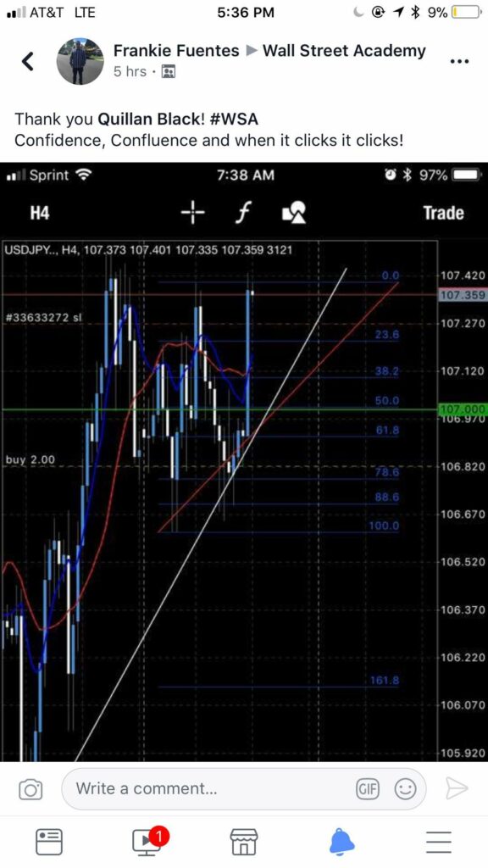Tap the USDJPY chart image
The height and width of the screenshot is (868, 488).
pyautogui.click(x=244, y=462)
